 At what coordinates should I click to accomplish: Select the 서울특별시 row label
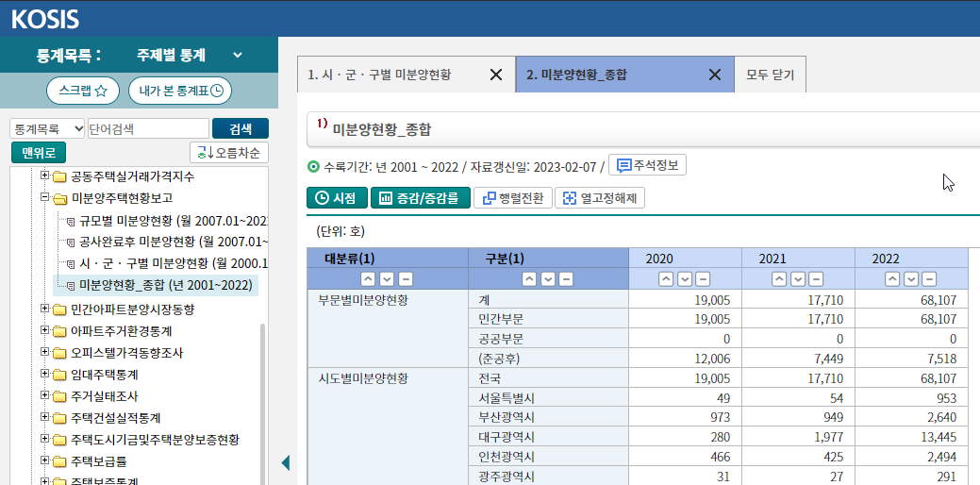(x=505, y=398)
